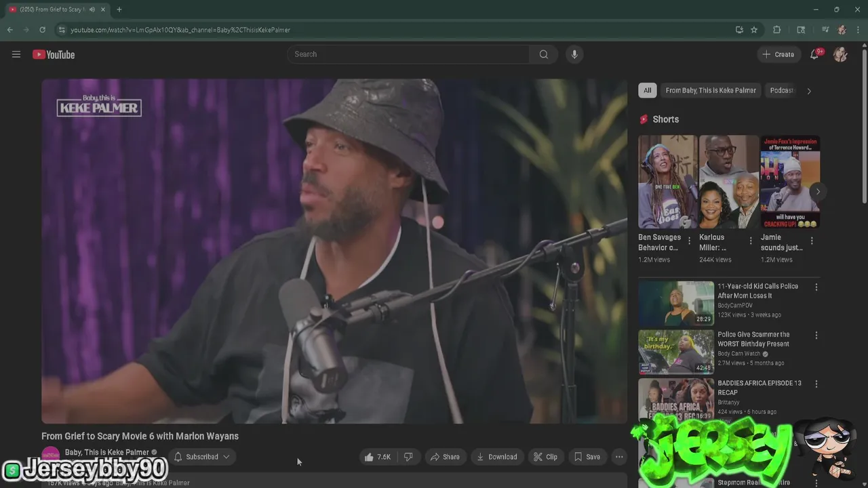868x488 pixels.
Task: Open Jamie sounds just short
Action: coord(790,182)
